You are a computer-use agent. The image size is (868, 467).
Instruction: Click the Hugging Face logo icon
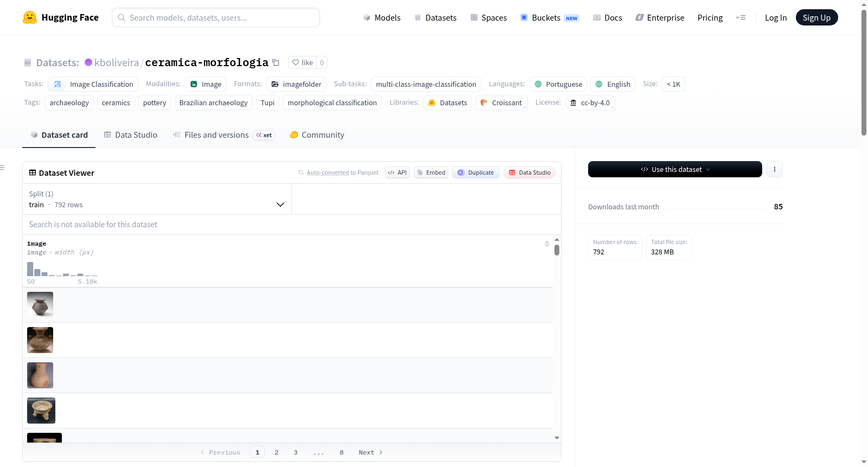pyautogui.click(x=30, y=17)
